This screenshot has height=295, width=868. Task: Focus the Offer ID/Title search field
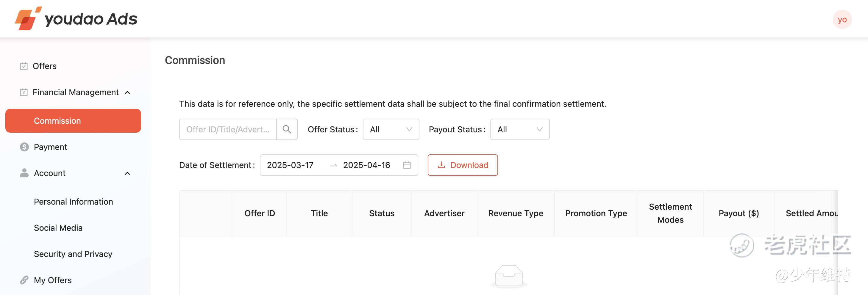tap(228, 129)
